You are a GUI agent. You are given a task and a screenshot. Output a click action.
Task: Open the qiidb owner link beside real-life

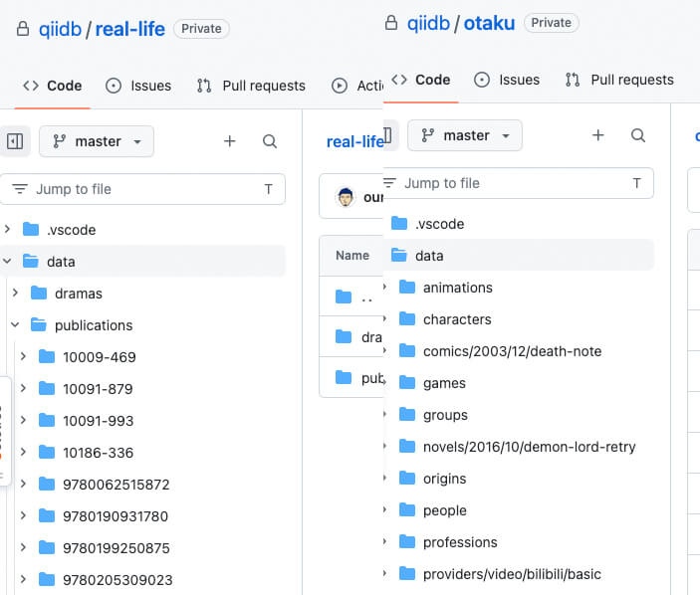point(61,30)
